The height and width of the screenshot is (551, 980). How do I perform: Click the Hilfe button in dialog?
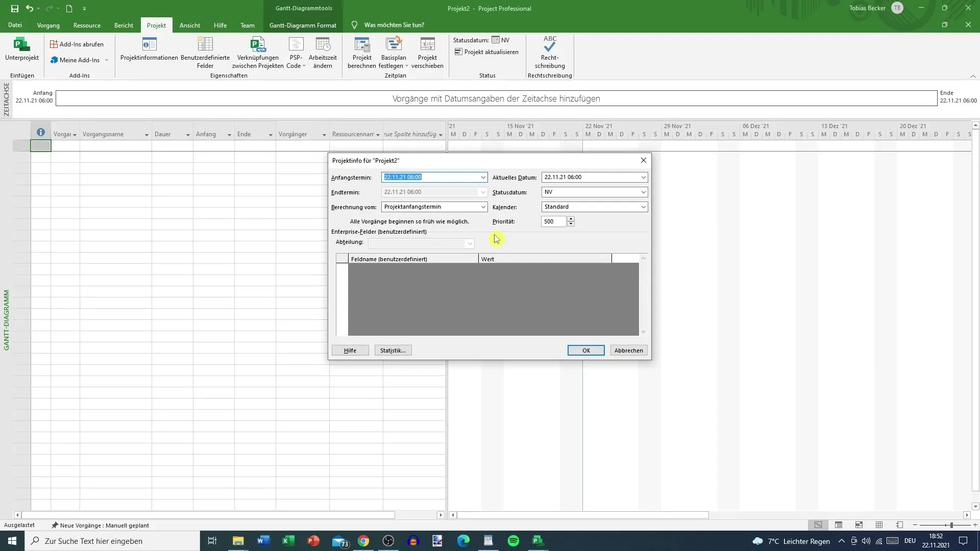click(x=350, y=350)
